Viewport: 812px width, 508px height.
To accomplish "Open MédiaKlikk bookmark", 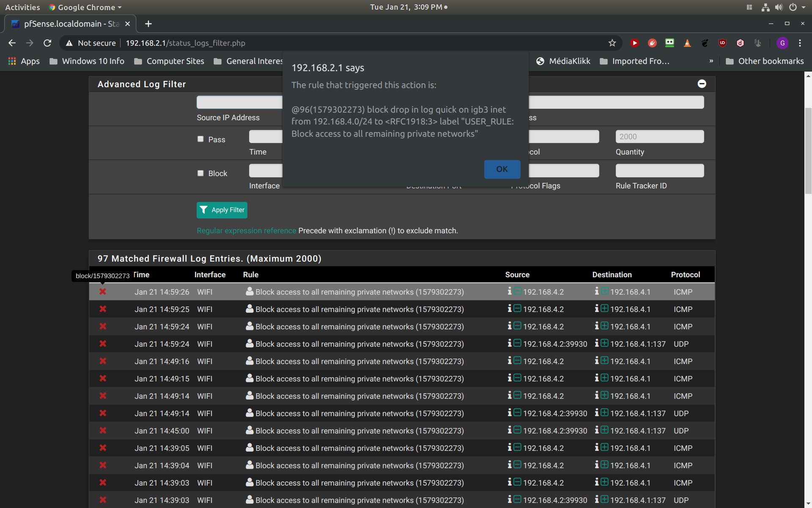I will click(563, 61).
